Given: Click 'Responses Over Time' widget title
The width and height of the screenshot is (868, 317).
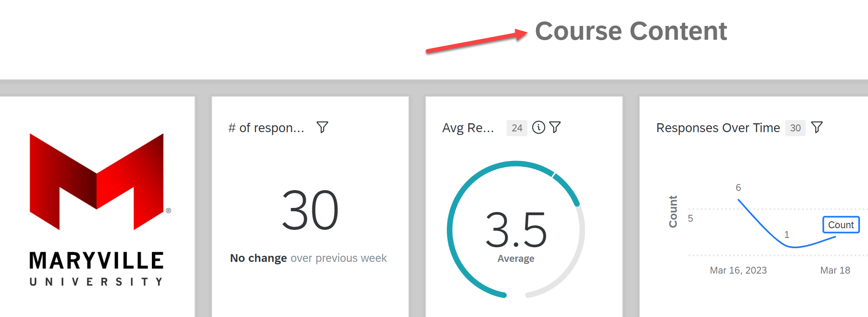Looking at the screenshot, I should (x=718, y=128).
